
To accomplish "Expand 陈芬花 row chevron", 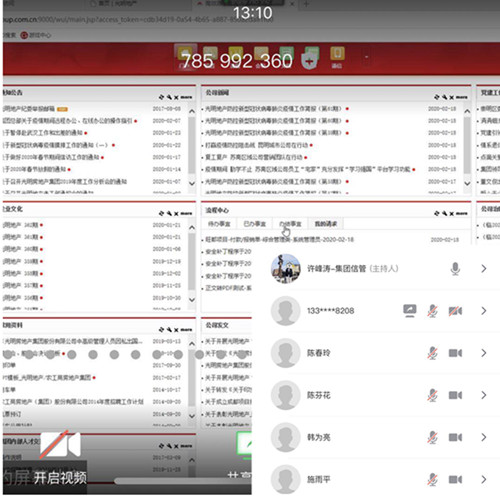I will (x=484, y=395).
